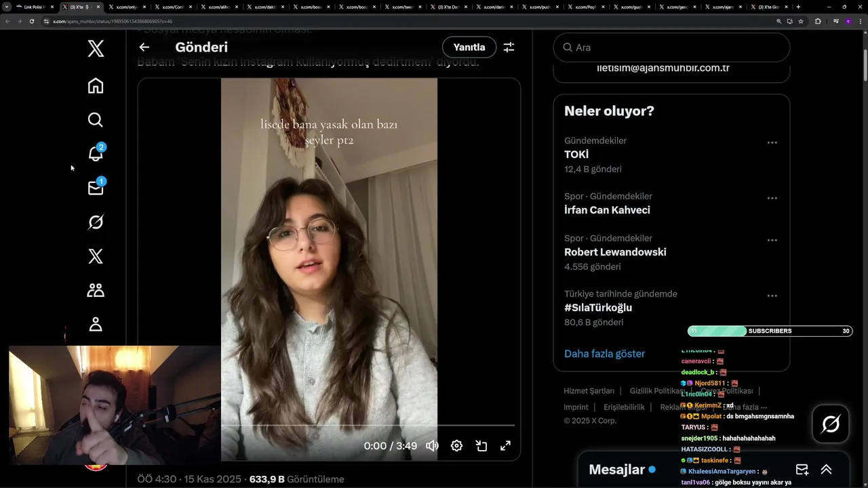Screen dimensions: 868x488
Task: Seek on the video progress bar
Action: point(368,426)
